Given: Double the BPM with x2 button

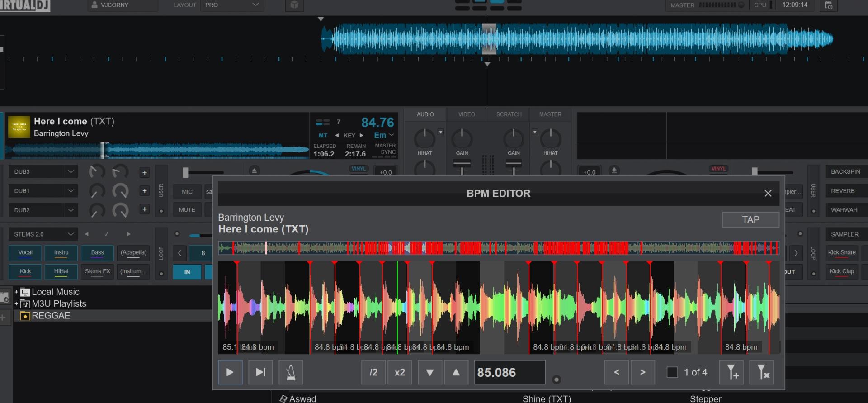Looking at the screenshot, I should (x=400, y=372).
